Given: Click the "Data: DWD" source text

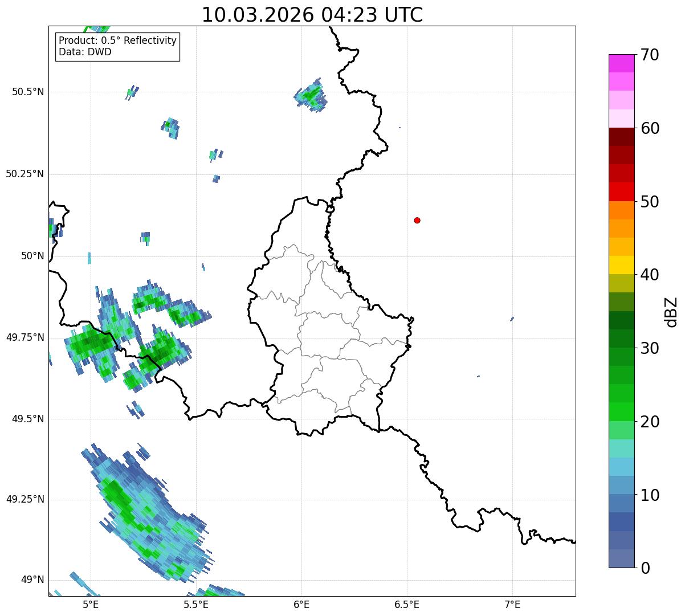Looking at the screenshot, I should pyautogui.click(x=85, y=52).
